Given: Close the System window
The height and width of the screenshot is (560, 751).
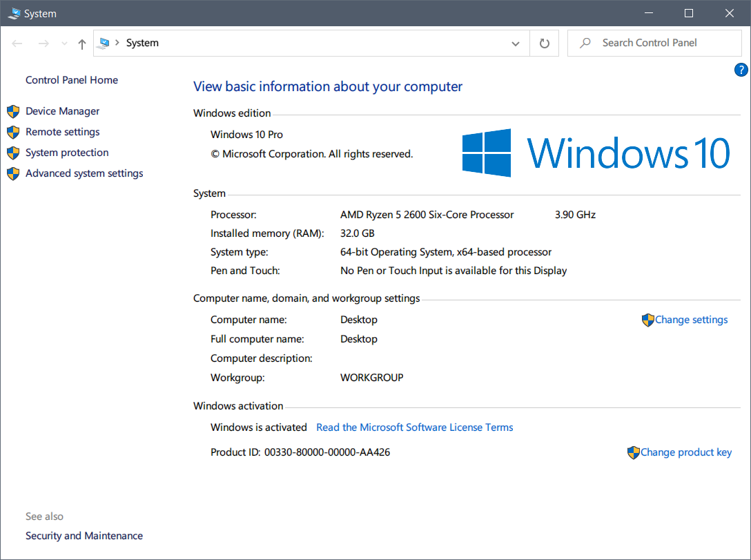Looking at the screenshot, I should [x=730, y=13].
